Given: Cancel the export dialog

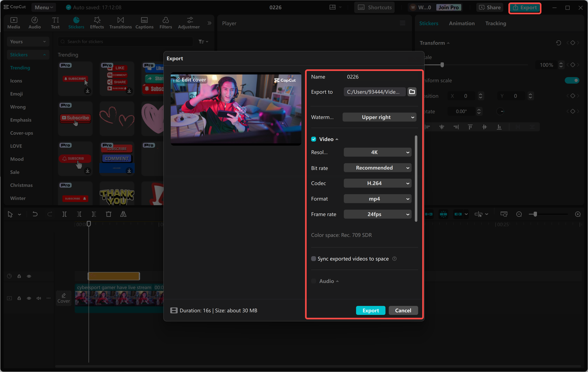Looking at the screenshot, I should pyautogui.click(x=403, y=310).
